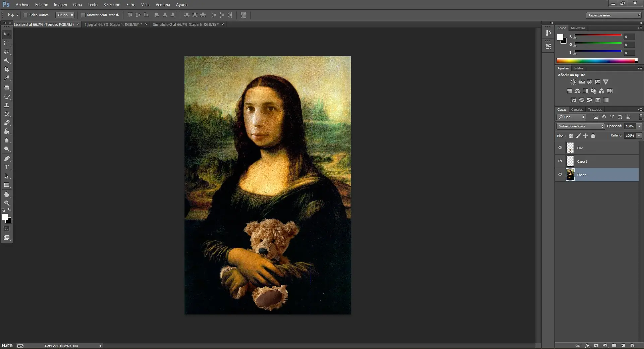Hide the Fondo layer
Viewport: 644px width, 349px height.
[560, 175]
